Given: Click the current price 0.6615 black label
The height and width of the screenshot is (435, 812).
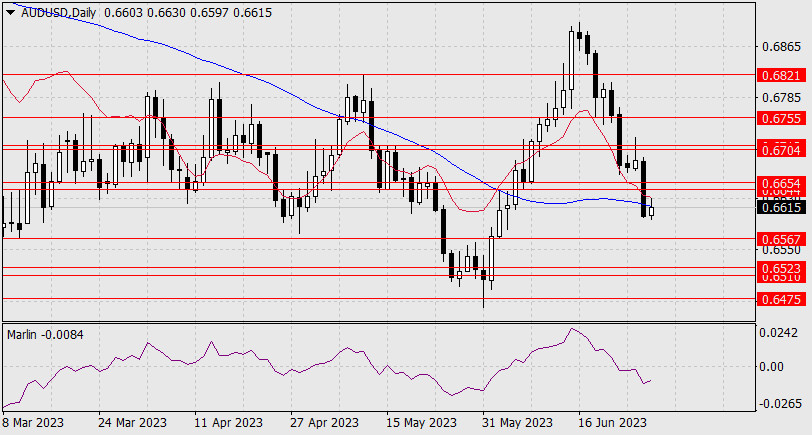Looking at the screenshot, I should tap(781, 208).
